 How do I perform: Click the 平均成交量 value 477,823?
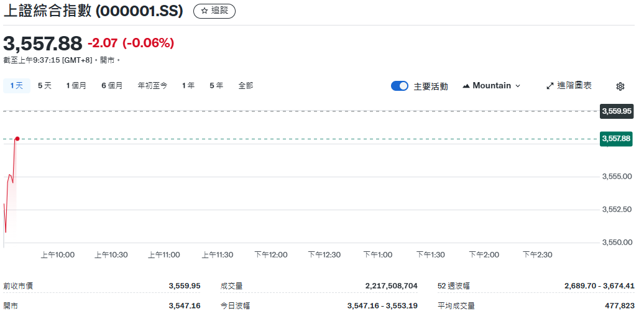(x=620, y=306)
